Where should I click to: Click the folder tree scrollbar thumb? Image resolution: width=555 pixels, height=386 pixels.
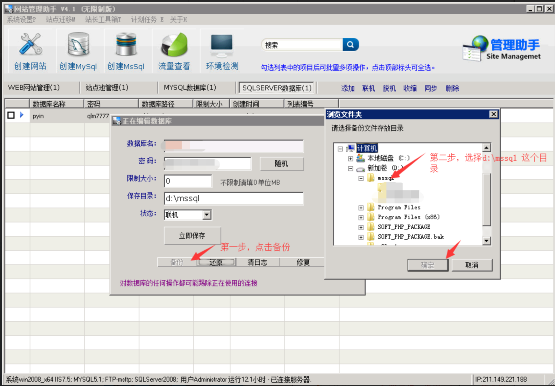click(487, 199)
